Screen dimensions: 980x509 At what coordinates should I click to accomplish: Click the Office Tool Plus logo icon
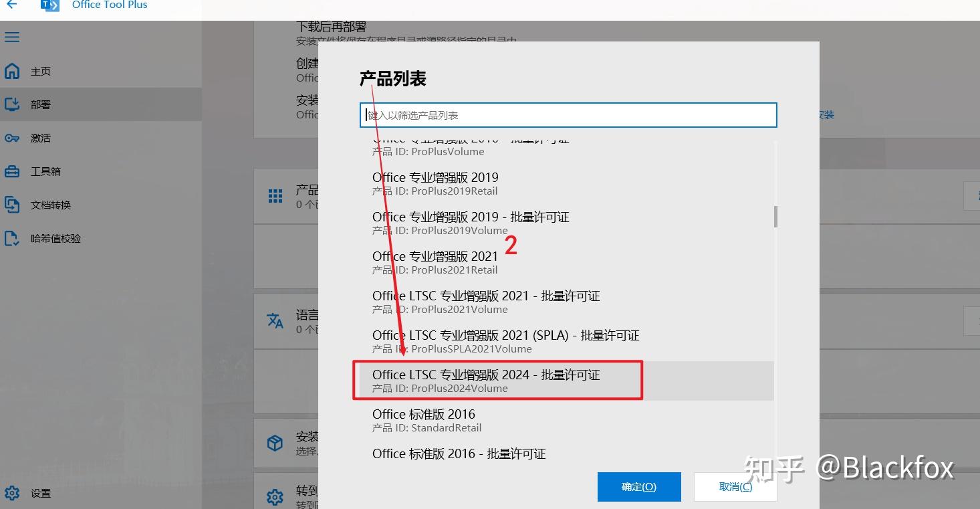tap(50, 5)
